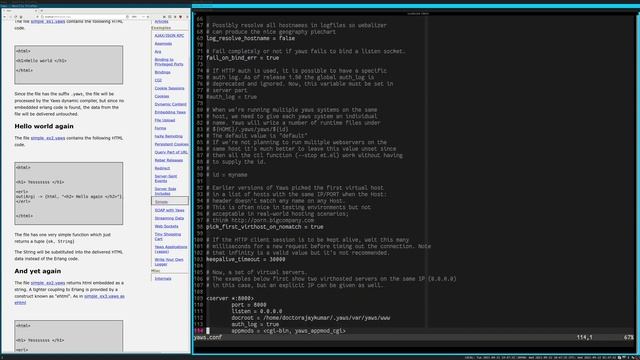Click the 'port = 8000' line in the editor
This screenshot has height=360, width=640.
click(249, 305)
